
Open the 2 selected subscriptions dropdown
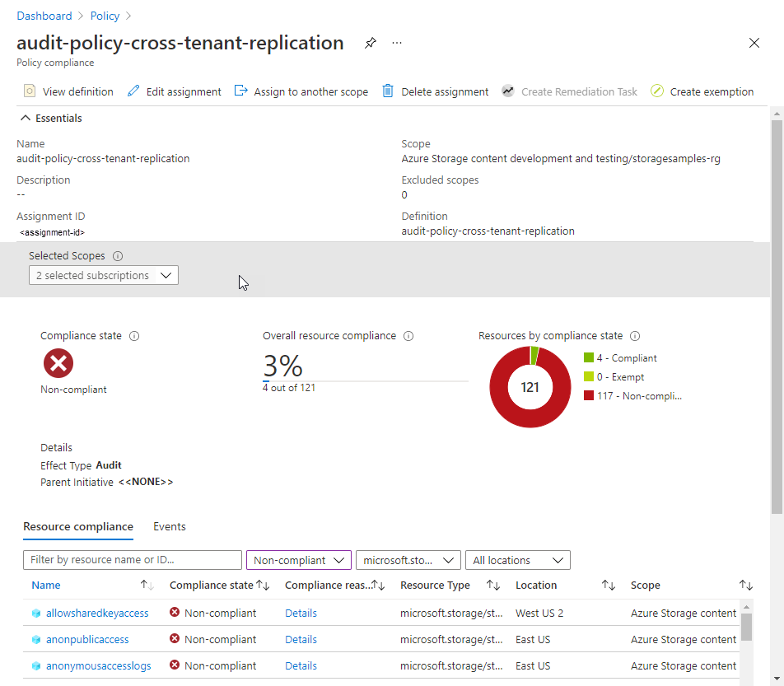tap(103, 275)
